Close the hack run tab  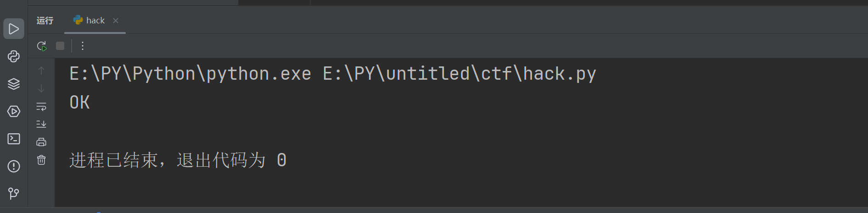116,21
